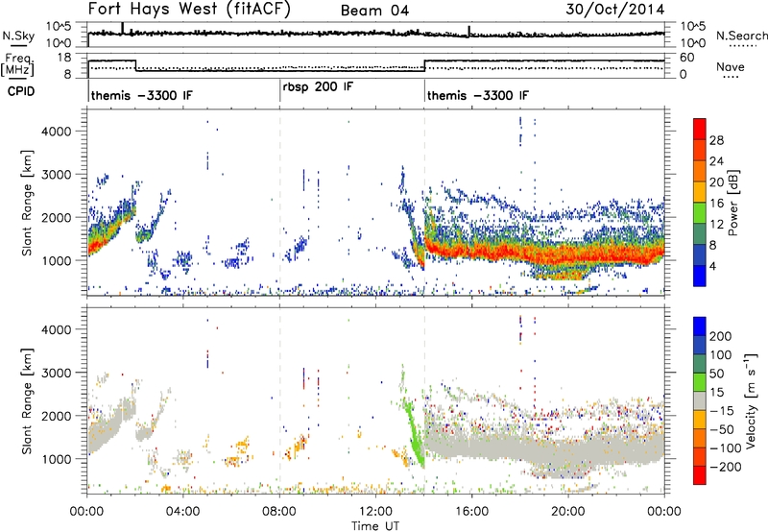Screen dimensions: 768x532
Task: Click the 'Time UT' axis label
Action: point(375,525)
